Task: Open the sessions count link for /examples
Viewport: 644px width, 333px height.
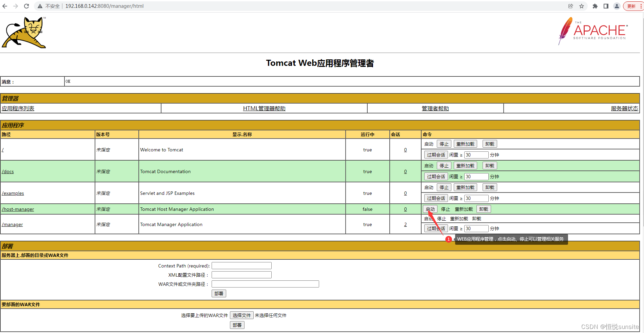Action: (x=405, y=193)
